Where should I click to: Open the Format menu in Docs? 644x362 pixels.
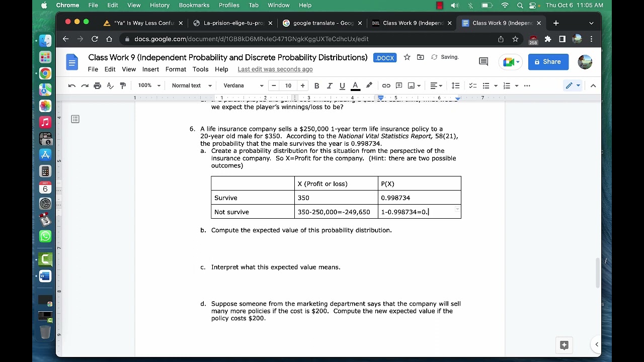click(x=176, y=69)
